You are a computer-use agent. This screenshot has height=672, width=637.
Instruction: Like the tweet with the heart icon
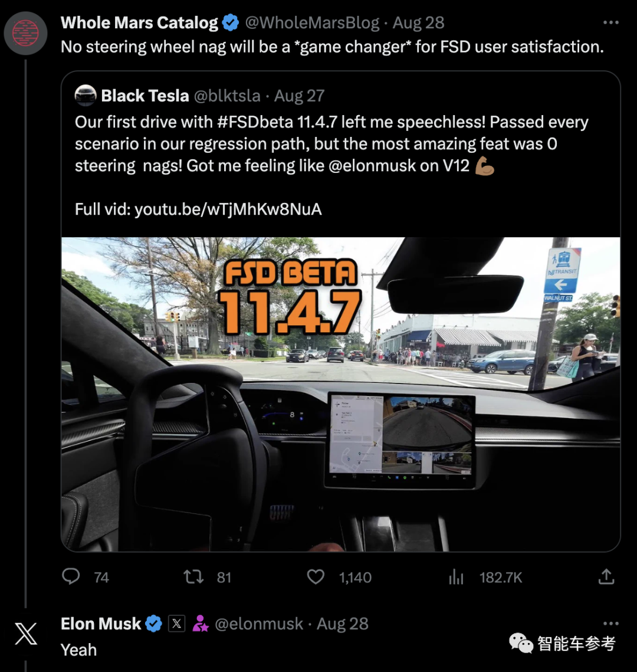pos(316,577)
